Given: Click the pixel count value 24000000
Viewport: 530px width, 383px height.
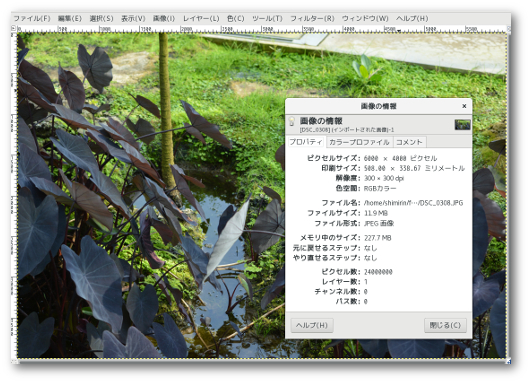Looking at the screenshot, I should pyautogui.click(x=378, y=272).
